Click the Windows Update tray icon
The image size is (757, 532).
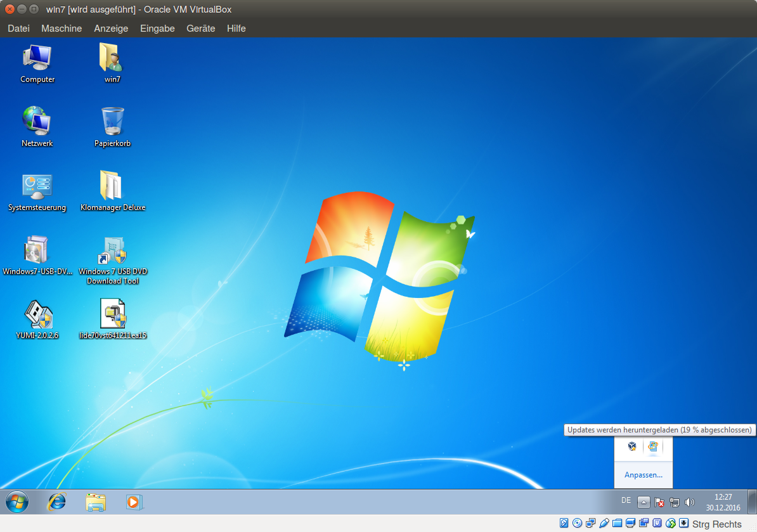653,446
